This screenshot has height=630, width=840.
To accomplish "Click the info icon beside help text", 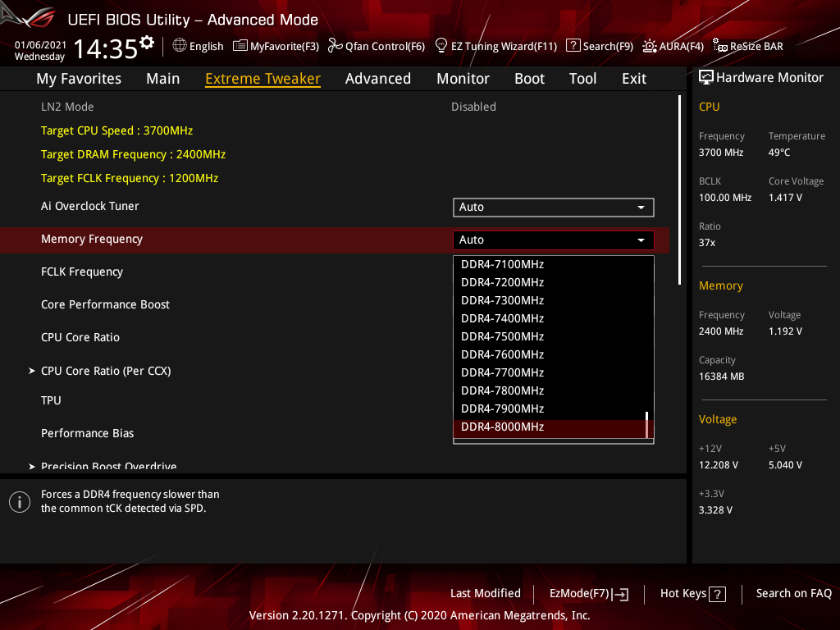I will click(x=20, y=502).
